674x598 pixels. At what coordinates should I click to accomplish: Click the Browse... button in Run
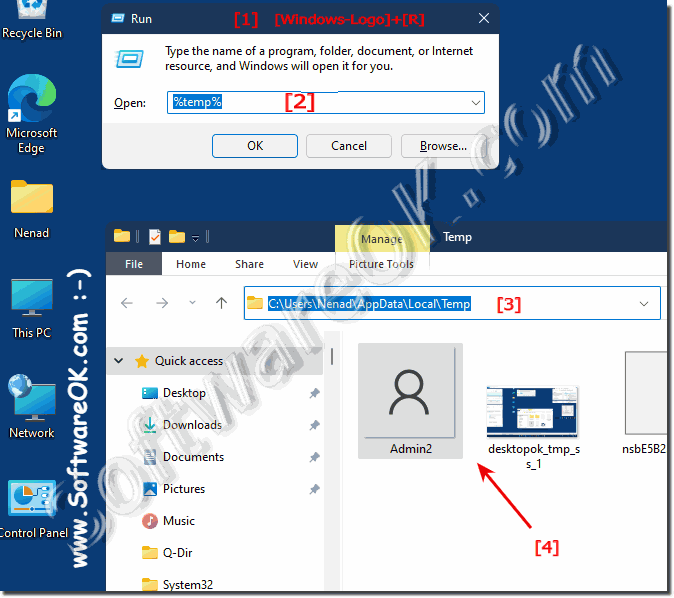443,146
